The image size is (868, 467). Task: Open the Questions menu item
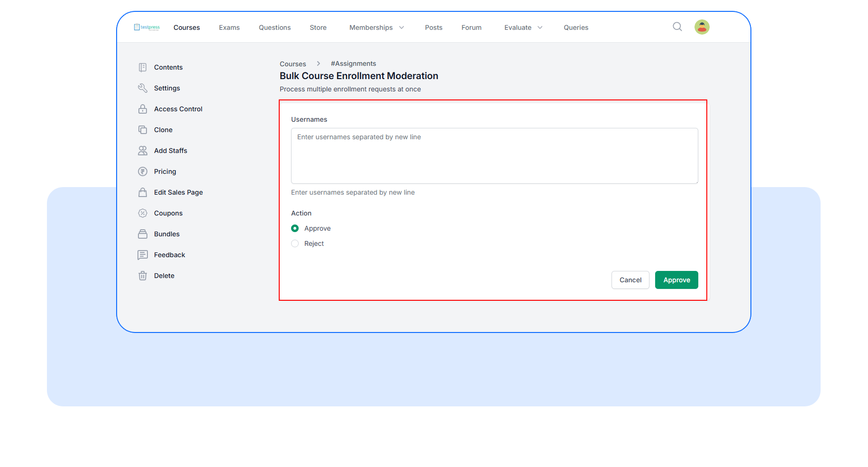(x=274, y=27)
